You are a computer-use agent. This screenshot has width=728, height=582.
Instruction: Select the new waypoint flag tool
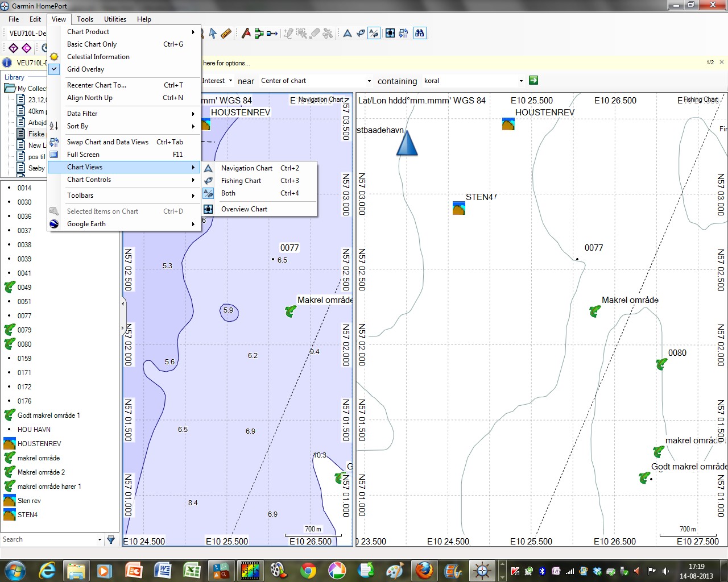246,34
